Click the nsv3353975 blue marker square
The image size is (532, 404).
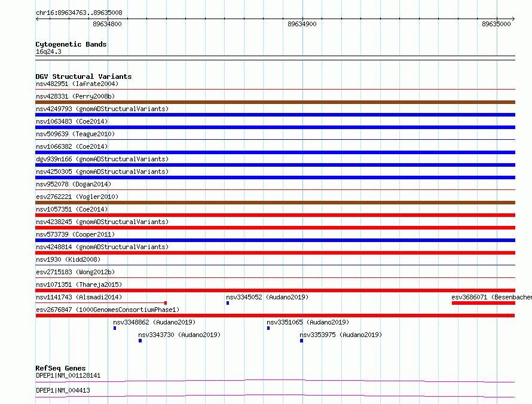click(x=301, y=341)
